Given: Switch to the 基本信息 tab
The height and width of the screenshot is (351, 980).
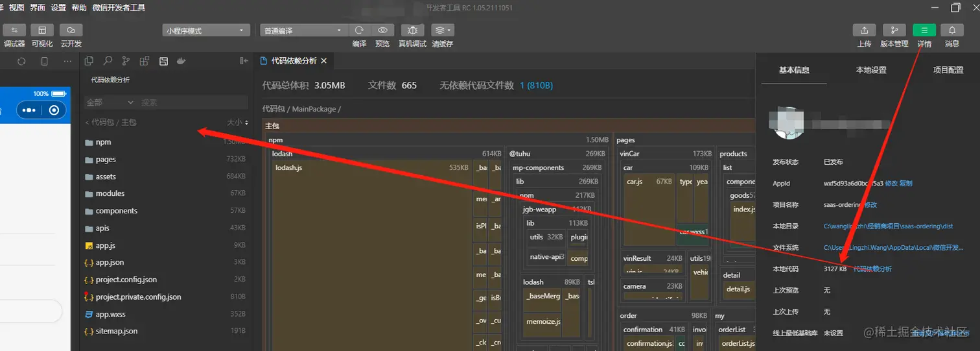Looking at the screenshot, I should coord(794,69).
